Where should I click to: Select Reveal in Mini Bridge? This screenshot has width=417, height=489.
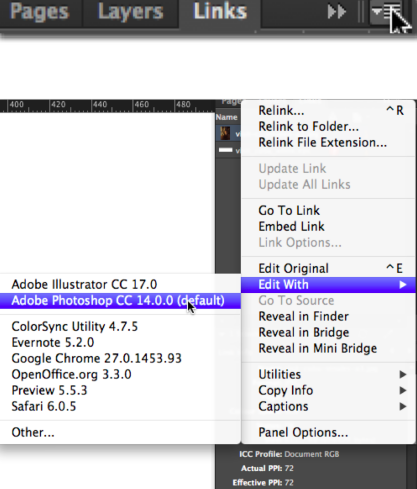click(328, 348)
